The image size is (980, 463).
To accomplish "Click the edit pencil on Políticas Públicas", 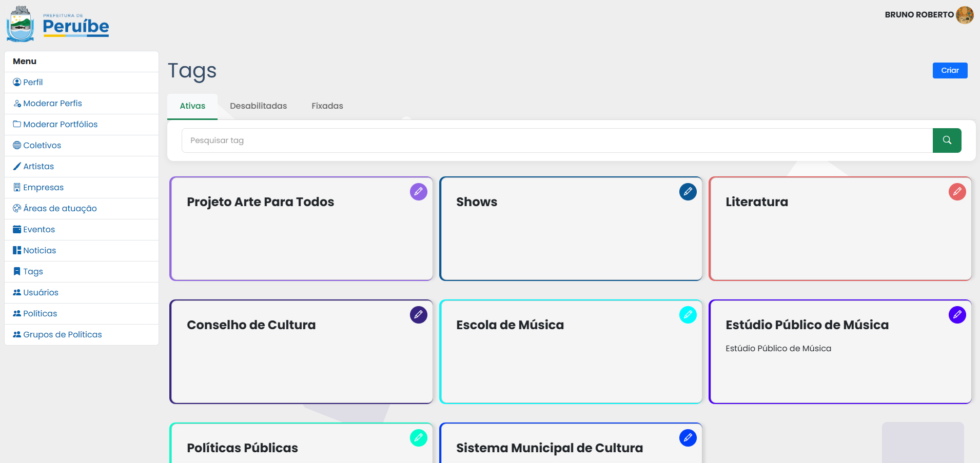I will [x=419, y=438].
